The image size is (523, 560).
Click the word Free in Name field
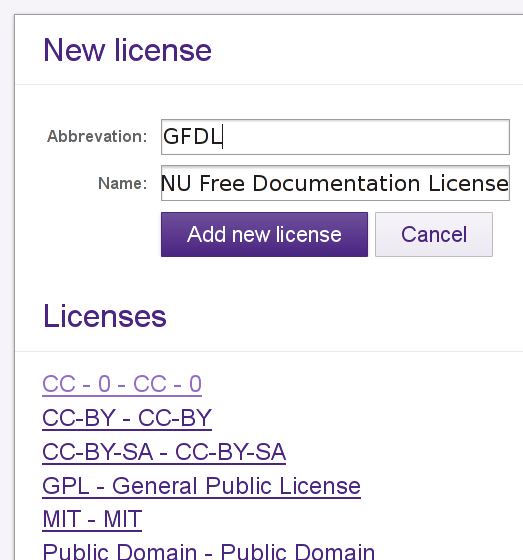pyautogui.click(x=222, y=183)
